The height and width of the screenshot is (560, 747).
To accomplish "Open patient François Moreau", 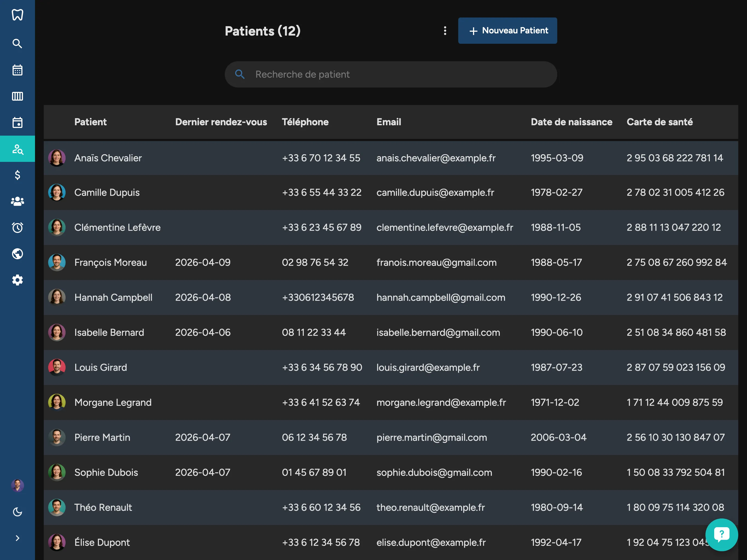I will (x=110, y=262).
